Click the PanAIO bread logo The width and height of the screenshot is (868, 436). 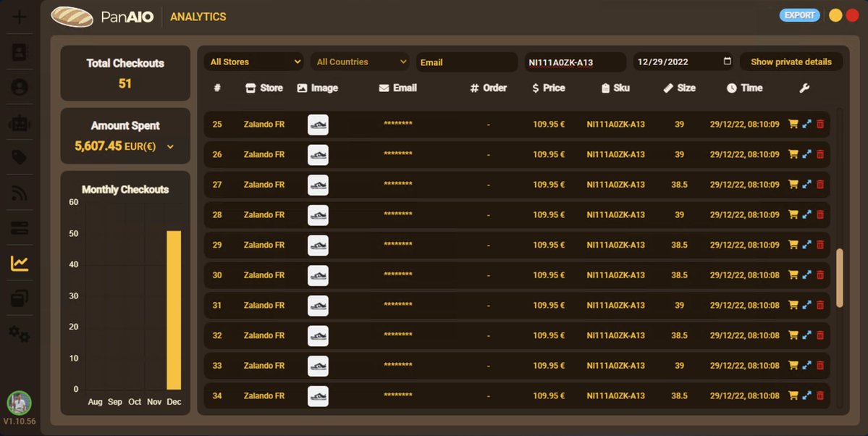72,17
